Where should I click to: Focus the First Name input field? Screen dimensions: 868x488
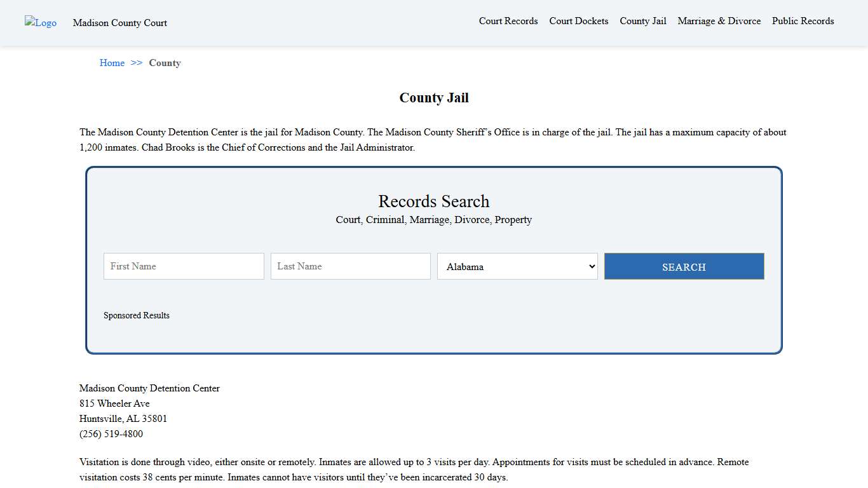point(184,266)
